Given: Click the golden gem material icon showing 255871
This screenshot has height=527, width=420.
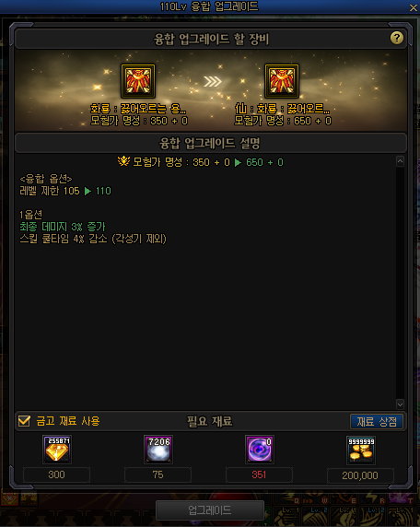Looking at the screenshot, I should (x=57, y=450).
